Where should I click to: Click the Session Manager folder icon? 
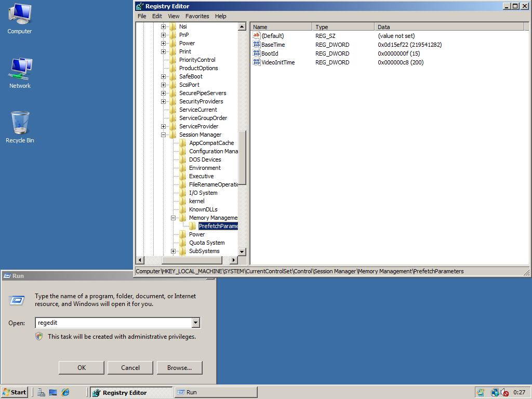173,135
